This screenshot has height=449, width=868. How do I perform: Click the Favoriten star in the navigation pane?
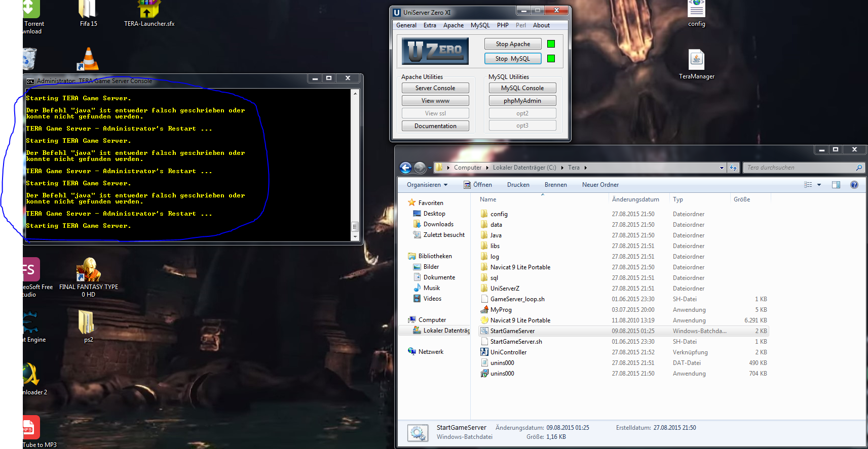tap(412, 202)
